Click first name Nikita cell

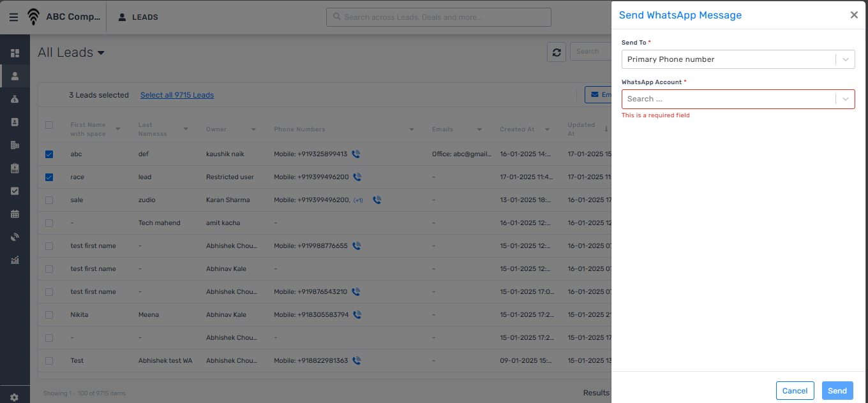(x=79, y=315)
